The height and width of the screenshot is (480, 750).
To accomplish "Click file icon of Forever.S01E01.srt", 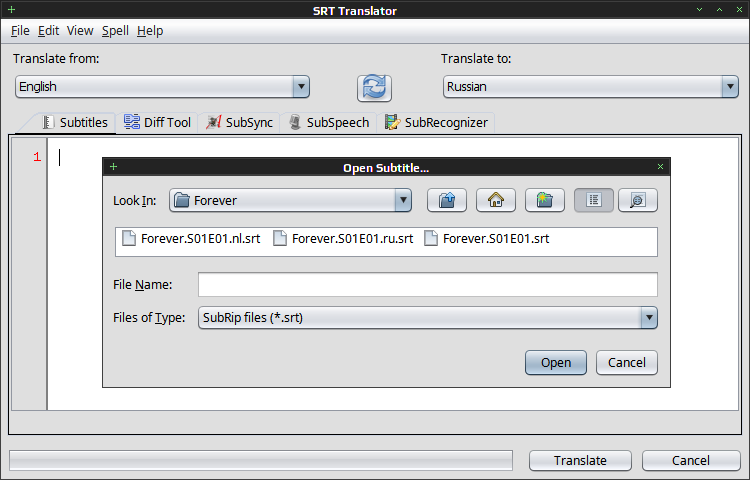I will pos(431,238).
